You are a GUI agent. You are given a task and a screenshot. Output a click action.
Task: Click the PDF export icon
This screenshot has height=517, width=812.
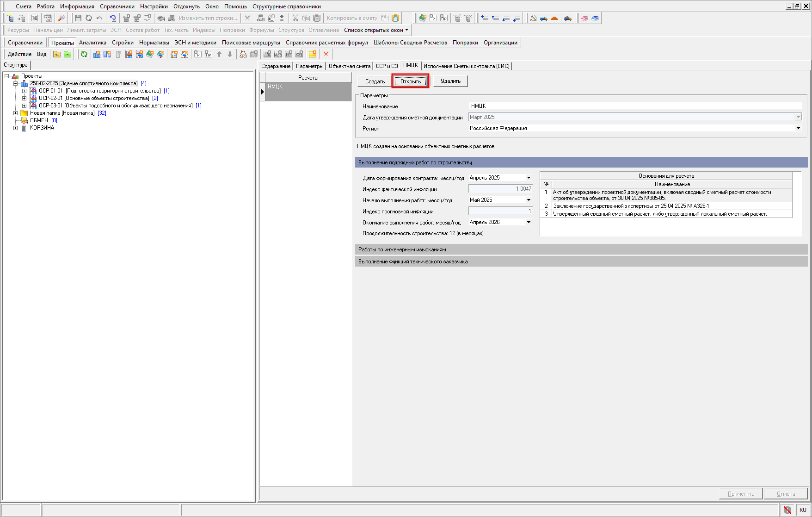tap(48, 18)
